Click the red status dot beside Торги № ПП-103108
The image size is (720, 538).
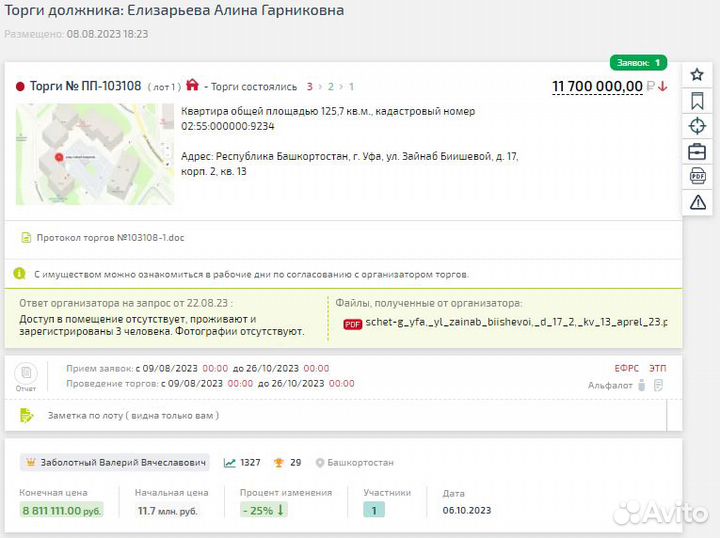[x=20, y=86]
